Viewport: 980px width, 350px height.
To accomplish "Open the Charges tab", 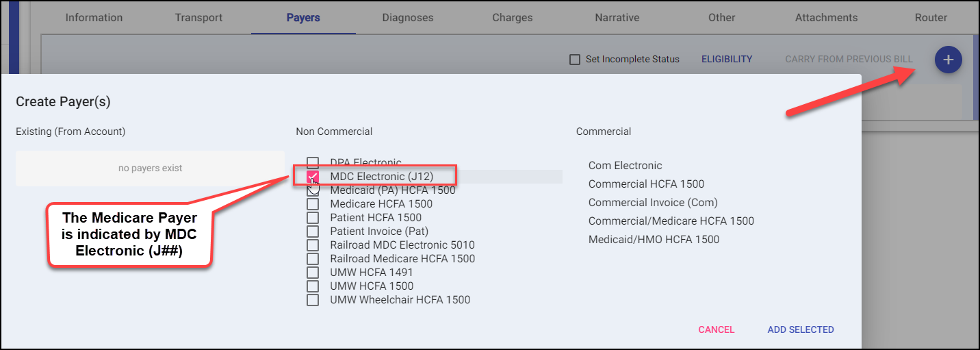I will point(512,18).
